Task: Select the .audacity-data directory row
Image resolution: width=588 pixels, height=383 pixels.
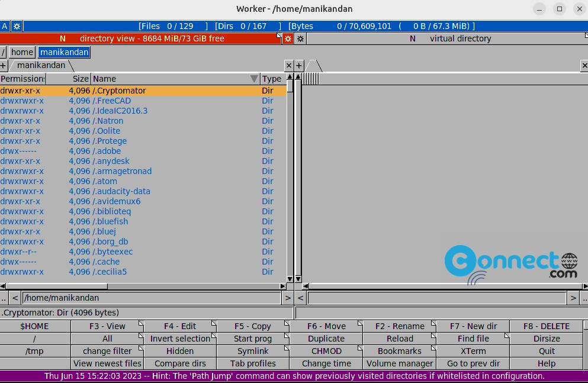Action: [x=143, y=191]
